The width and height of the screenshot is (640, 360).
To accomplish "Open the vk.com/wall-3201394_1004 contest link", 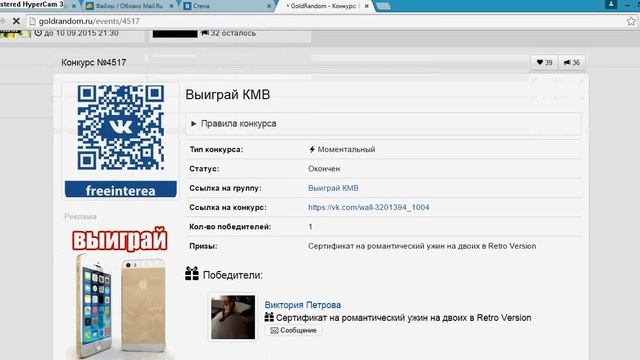I will pos(369,207).
